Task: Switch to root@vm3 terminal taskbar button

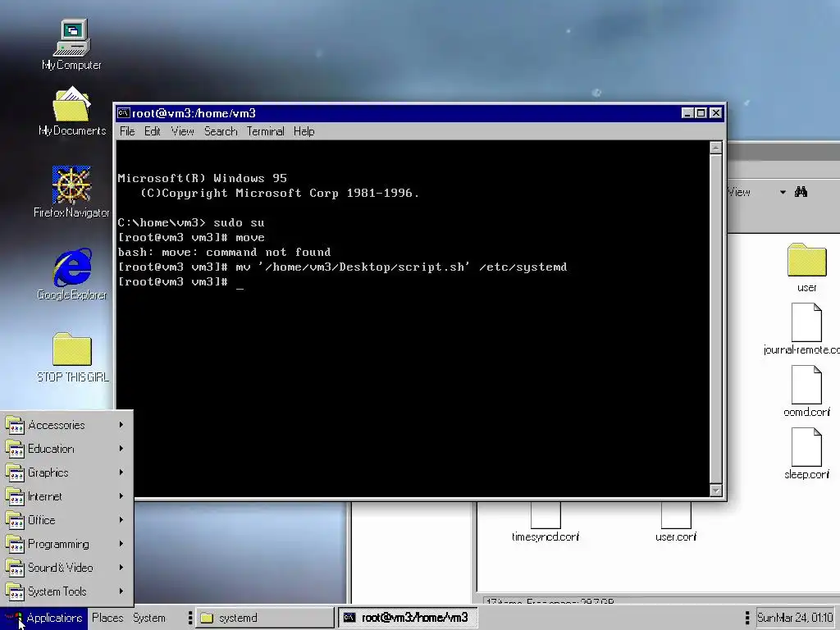Action: 407,618
